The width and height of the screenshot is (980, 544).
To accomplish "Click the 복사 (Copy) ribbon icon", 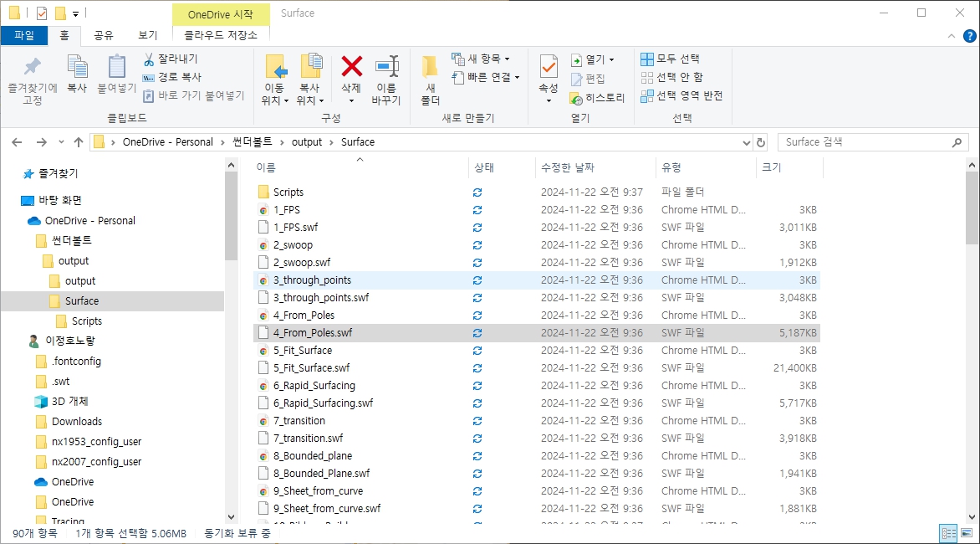I will click(x=77, y=67).
